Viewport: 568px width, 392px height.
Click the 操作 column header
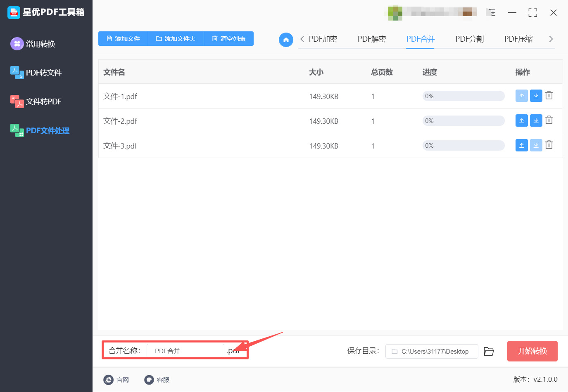[523, 72]
